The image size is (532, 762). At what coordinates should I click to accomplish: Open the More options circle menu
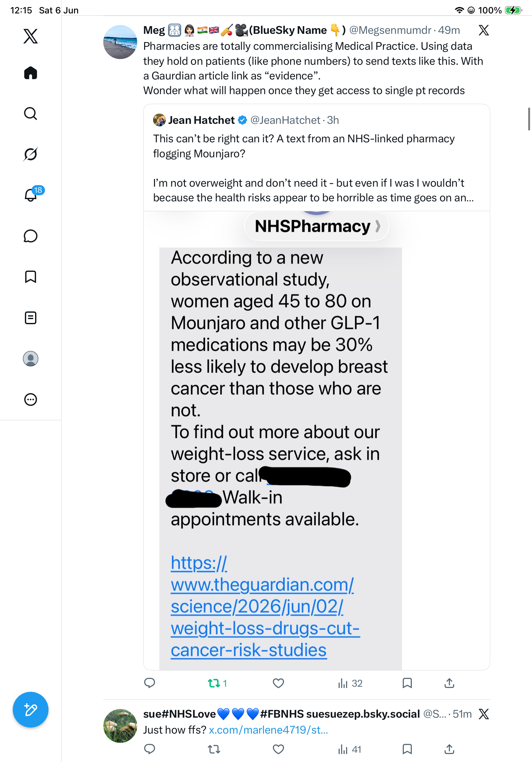(x=31, y=399)
